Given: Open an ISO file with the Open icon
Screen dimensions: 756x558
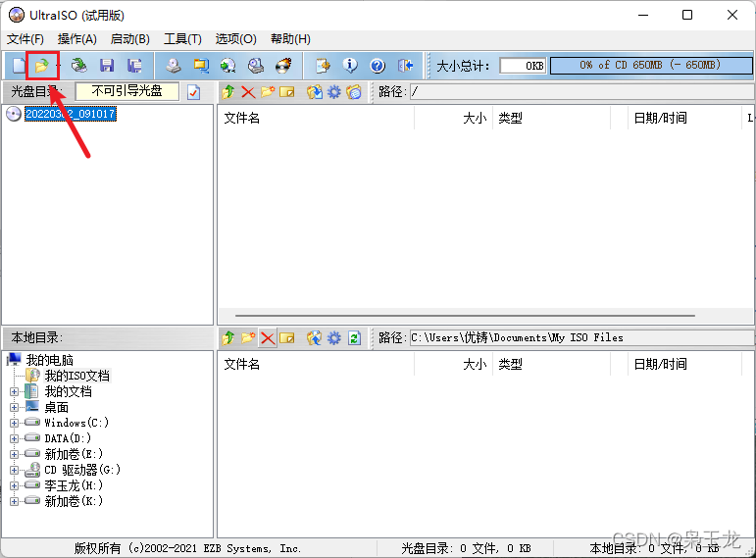Looking at the screenshot, I should tap(42, 65).
